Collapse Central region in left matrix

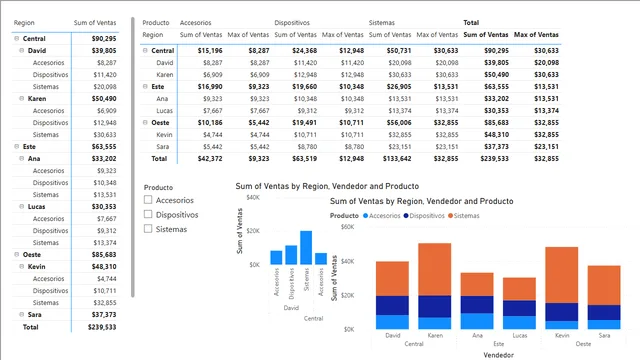(17, 38)
